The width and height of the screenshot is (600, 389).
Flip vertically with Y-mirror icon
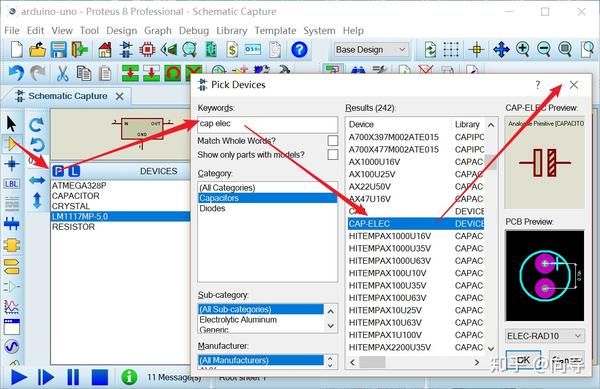[37, 200]
